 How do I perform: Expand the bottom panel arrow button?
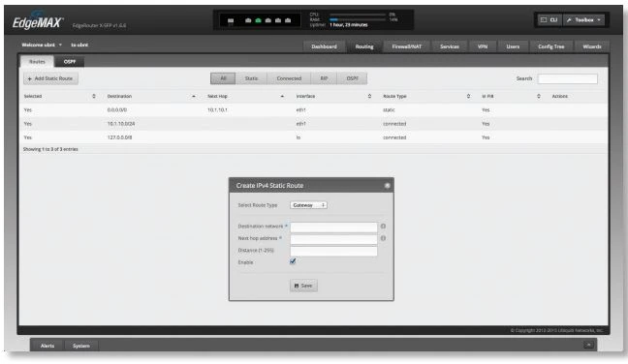click(588, 345)
